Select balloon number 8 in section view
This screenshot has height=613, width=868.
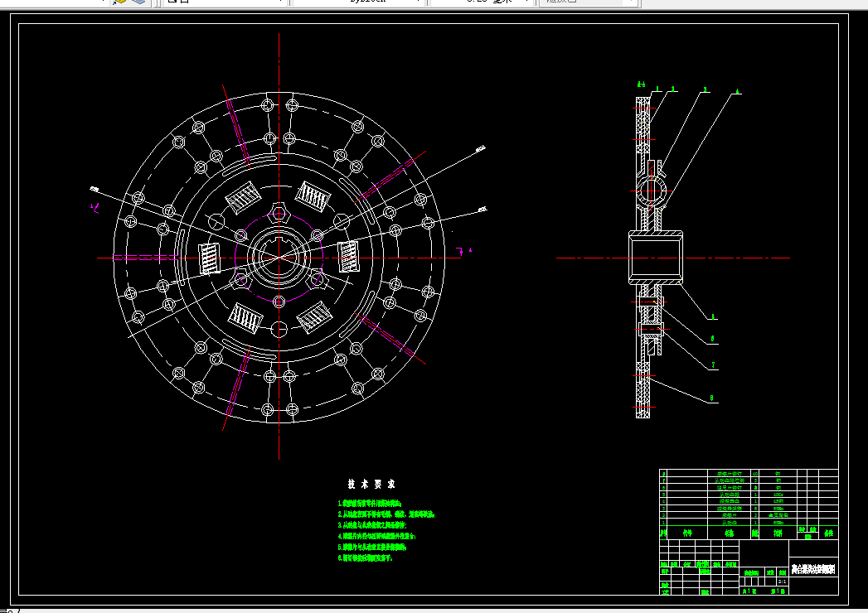712,398
